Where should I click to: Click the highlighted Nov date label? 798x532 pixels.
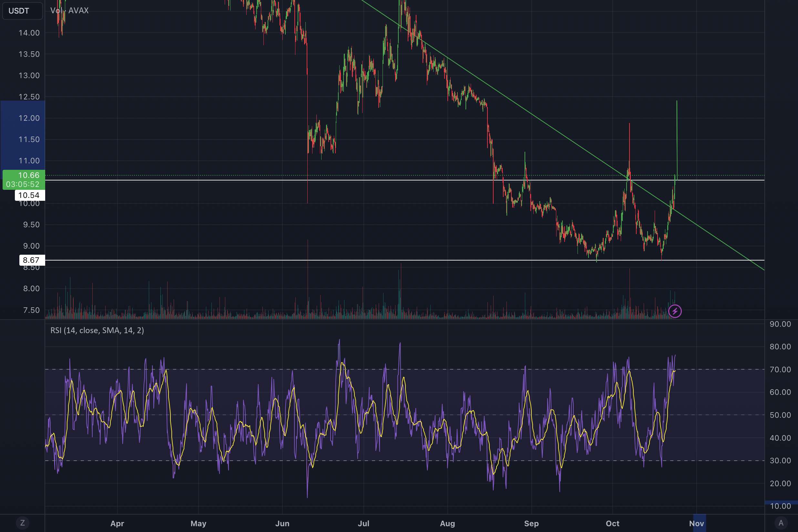coord(696,523)
